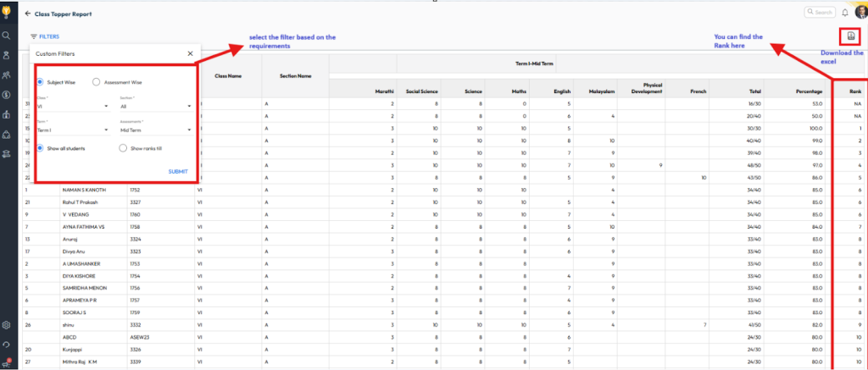Image resolution: width=868 pixels, height=370 pixels.
Task: Click the search icon in the left sidebar
Action: (7, 36)
